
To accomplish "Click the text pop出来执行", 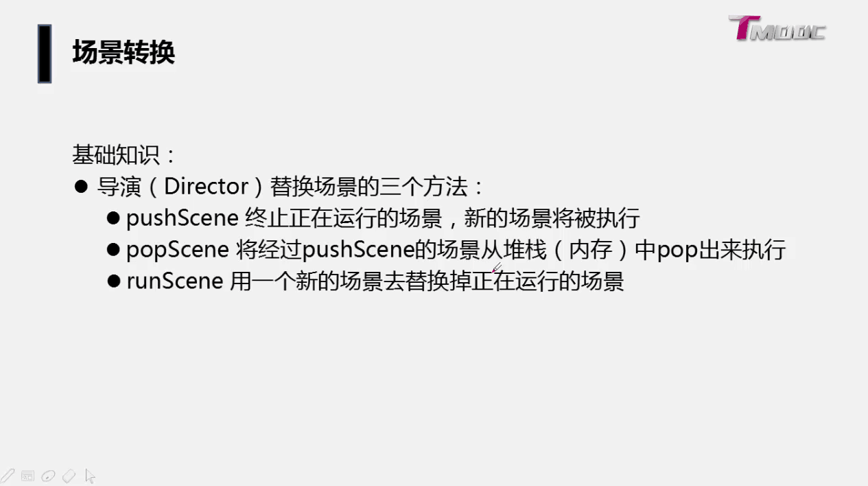I will point(721,250).
